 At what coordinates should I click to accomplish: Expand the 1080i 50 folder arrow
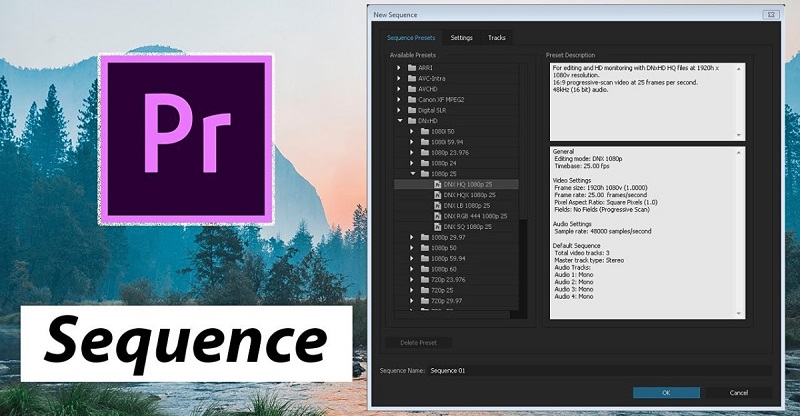pos(412,131)
